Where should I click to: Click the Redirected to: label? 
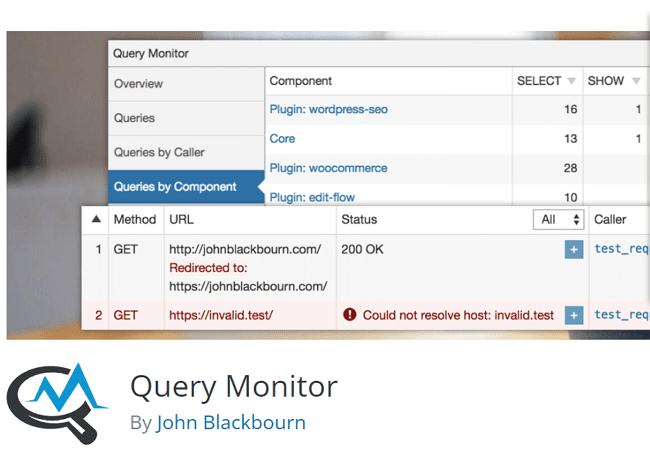click(x=208, y=268)
